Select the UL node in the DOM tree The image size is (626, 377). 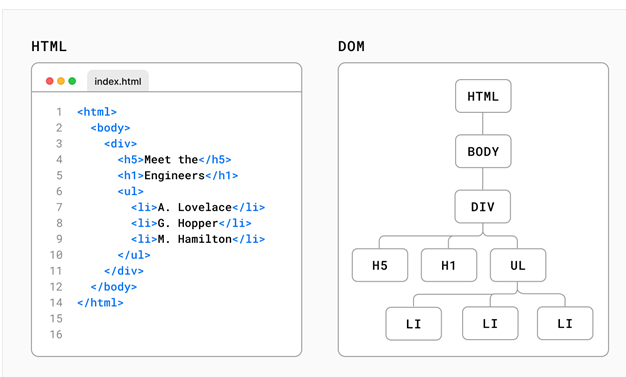click(518, 265)
